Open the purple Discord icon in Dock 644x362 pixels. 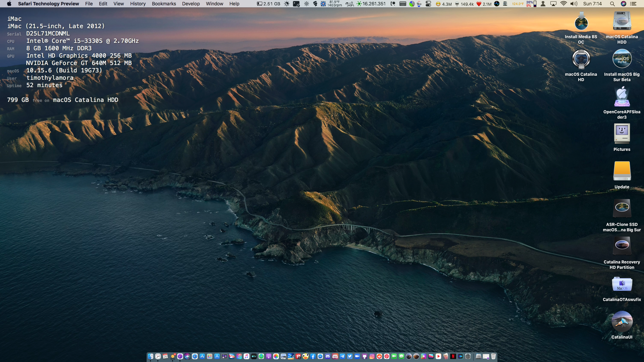328,356
